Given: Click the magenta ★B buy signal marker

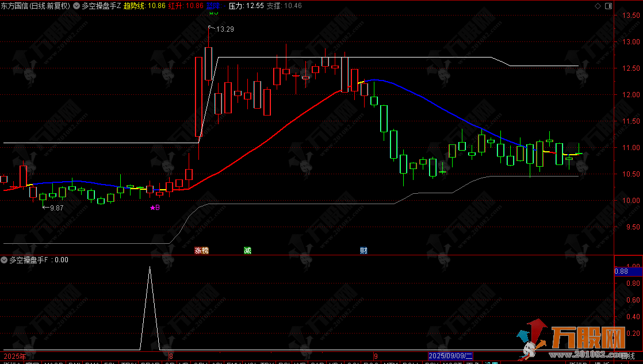Looking at the screenshot, I should (154, 208).
